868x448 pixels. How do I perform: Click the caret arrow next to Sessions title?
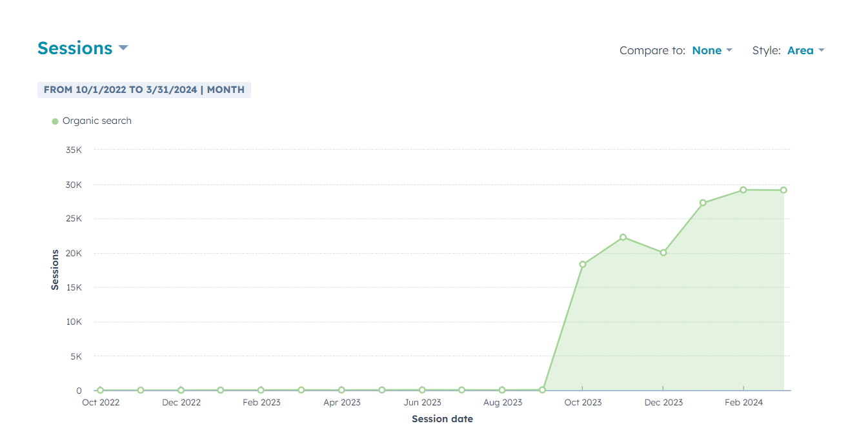pos(123,48)
